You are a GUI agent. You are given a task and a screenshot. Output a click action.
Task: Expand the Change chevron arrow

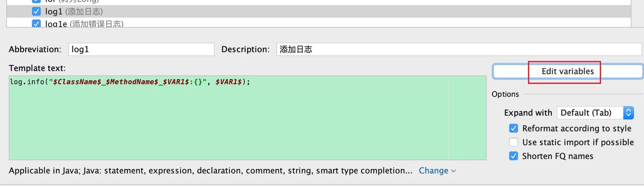click(x=453, y=171)
